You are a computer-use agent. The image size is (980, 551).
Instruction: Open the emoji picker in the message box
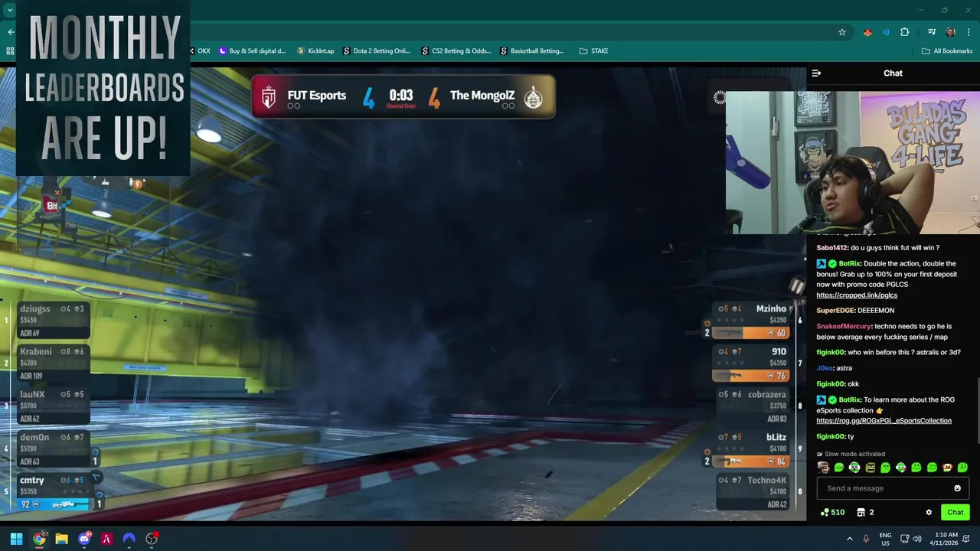[957, 488]
